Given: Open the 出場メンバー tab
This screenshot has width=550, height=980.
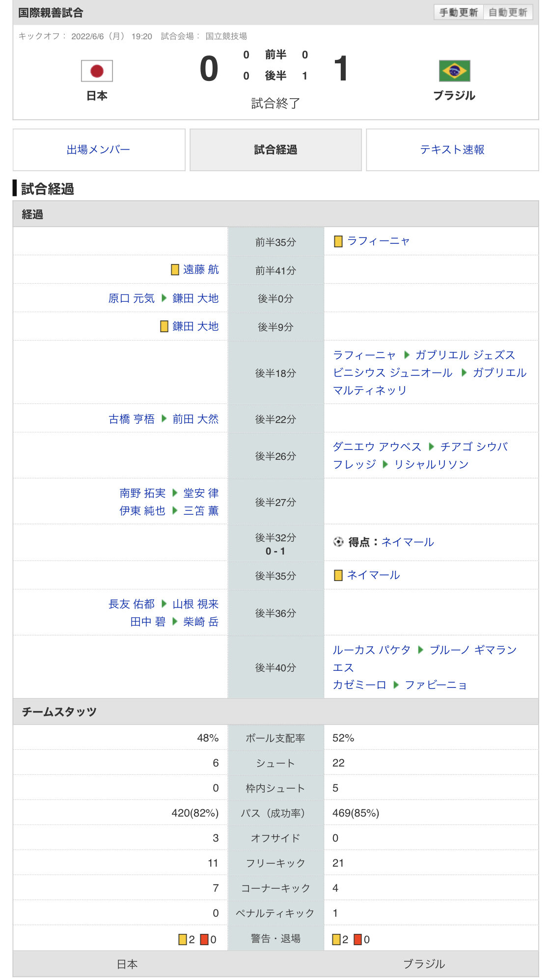Looking at the screenshot, I should [x=99, y=150].
